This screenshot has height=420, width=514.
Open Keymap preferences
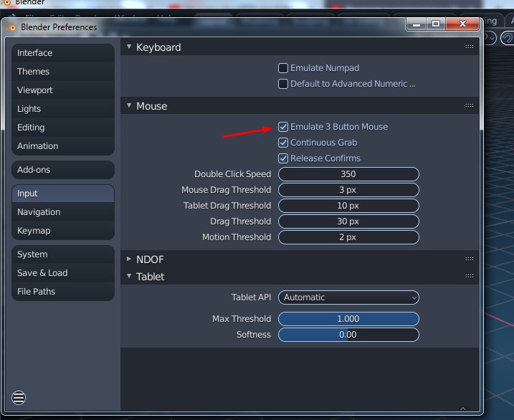pos(63,231)
